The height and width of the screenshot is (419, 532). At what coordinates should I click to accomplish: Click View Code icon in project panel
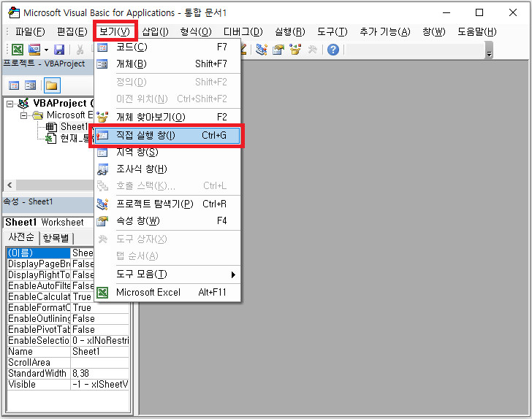[x=14, y=85]
